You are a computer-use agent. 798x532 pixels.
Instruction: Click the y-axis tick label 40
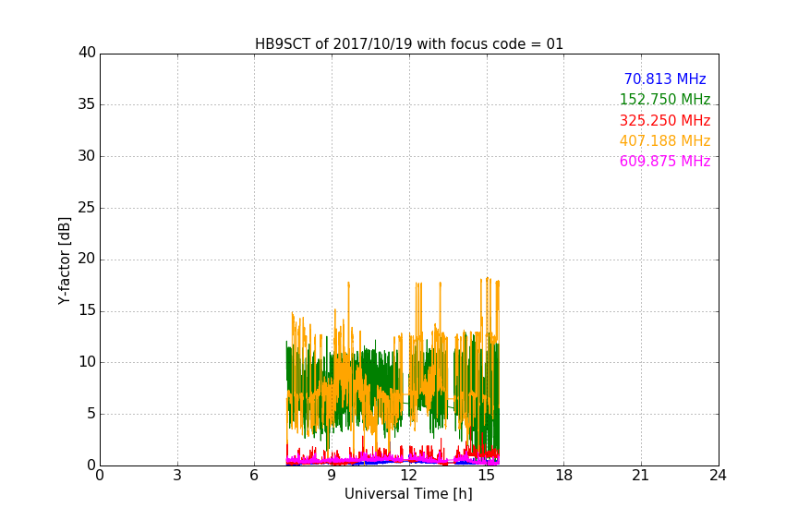(87, 53)
